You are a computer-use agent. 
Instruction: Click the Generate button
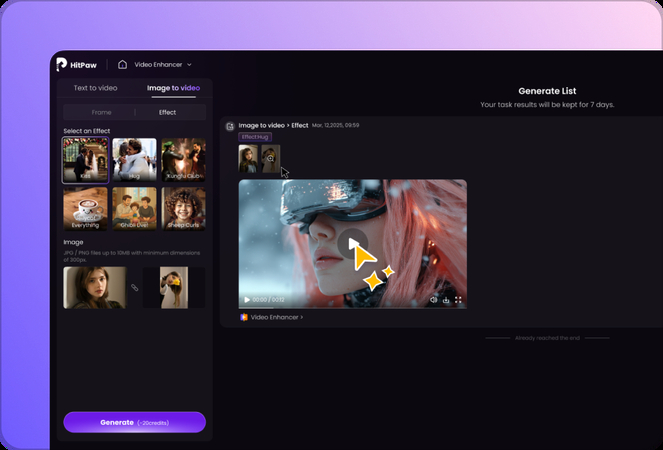(x=134, y=423)
